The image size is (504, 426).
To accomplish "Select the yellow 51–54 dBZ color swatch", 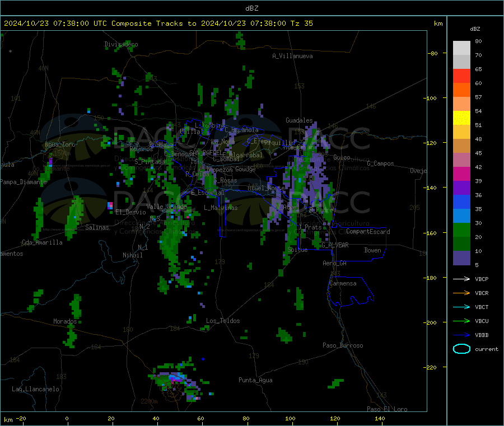I will pos(461,118).
